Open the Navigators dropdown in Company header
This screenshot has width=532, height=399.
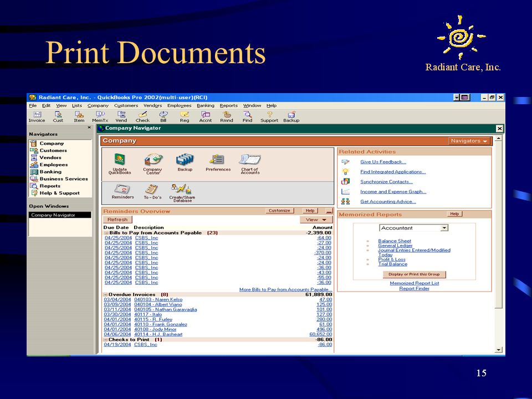(469, 141)
